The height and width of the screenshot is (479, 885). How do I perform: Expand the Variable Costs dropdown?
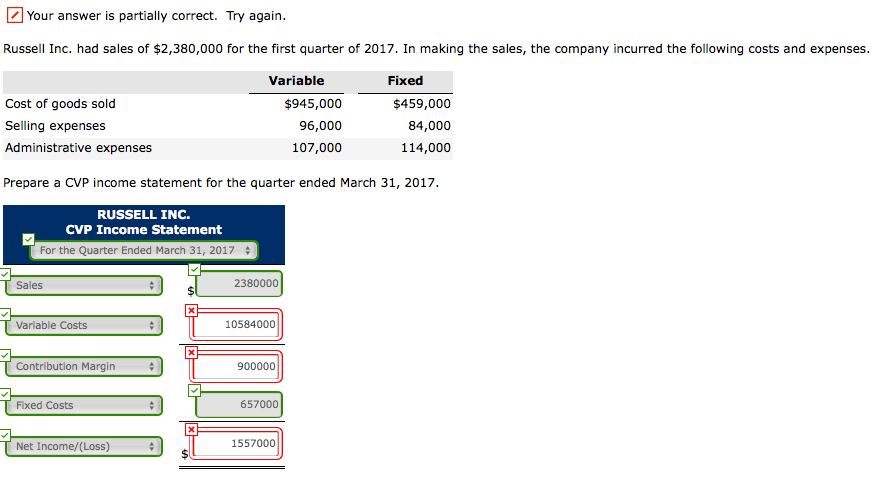(85, 325)
